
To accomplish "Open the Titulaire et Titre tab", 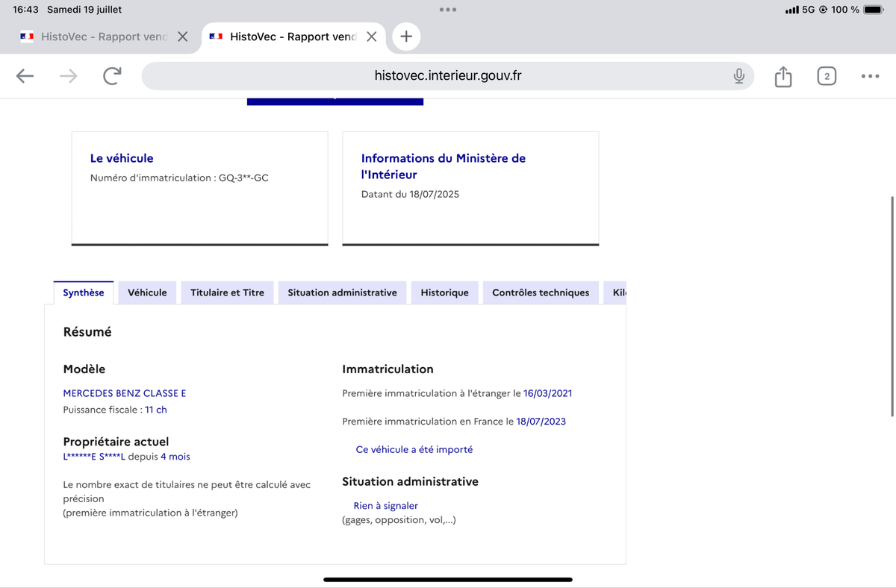I will 227,293.
